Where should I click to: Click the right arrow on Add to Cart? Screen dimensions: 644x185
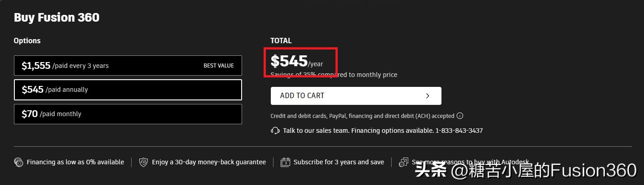428,96
